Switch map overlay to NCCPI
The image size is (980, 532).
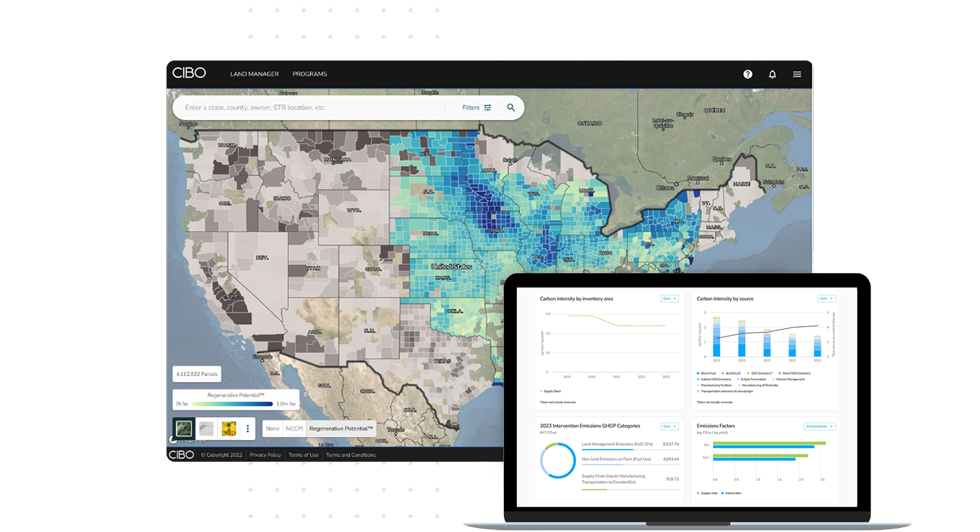(294, 428)
